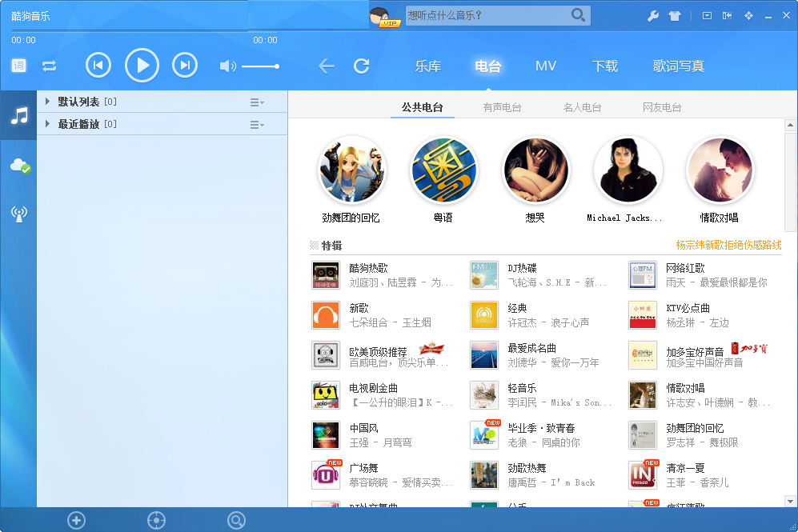Open the 情歌对唱 circular station thumbnail
The height and width of the screenshot is (532, 798).
tap(720, 170)
